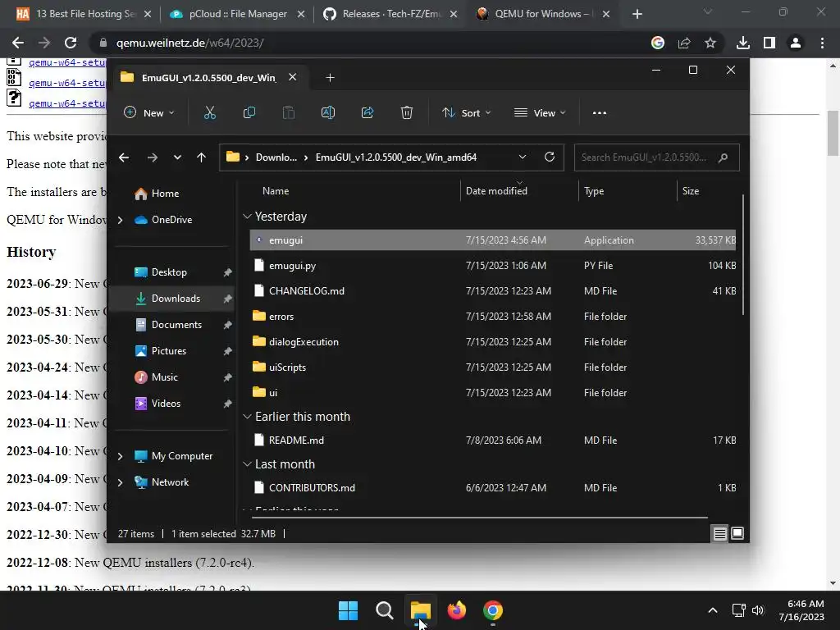Click the Google icon in Chrome address bar

(658, 43)
